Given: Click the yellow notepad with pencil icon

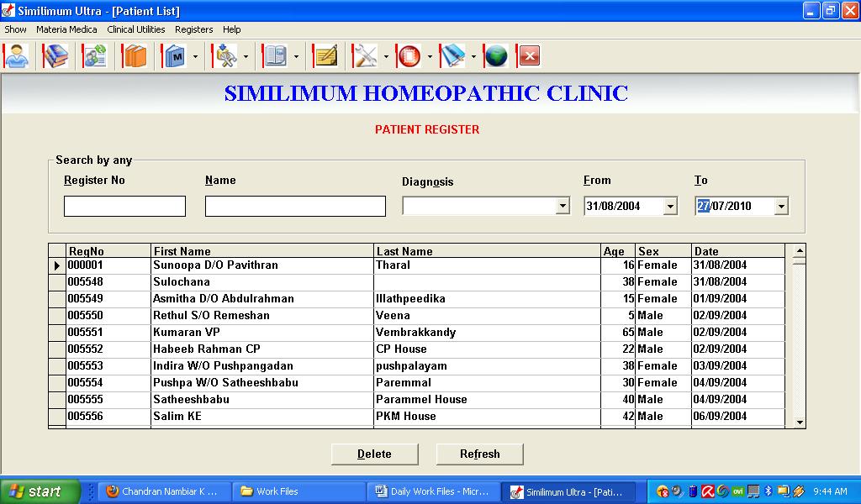Looking at the screenshot, I should tap(325, 56).
